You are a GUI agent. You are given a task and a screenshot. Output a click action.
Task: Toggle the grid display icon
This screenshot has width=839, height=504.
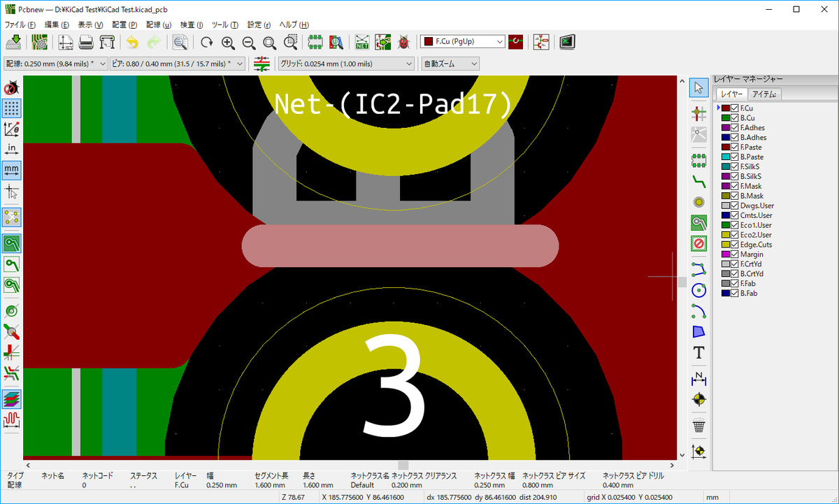click(11, 108)
